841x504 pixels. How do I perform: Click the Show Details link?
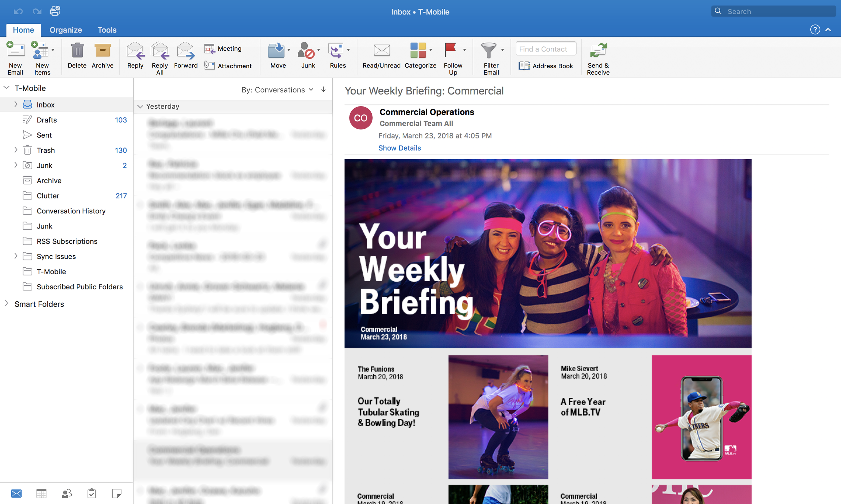(x=399, y=148)
